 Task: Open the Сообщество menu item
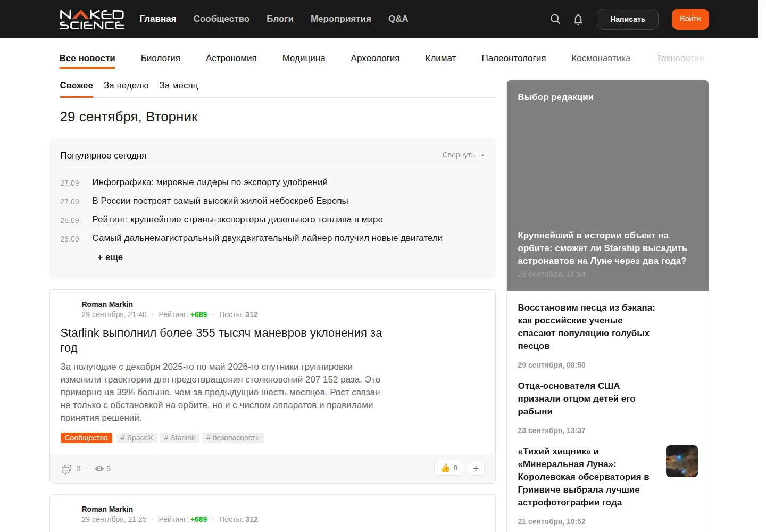pyautogui.click(x=221, y=19)
